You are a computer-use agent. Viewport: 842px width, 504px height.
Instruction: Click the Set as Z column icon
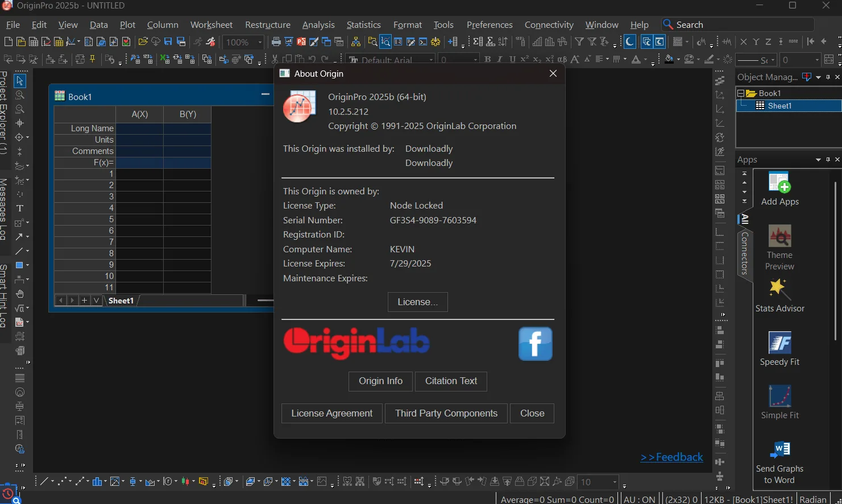[768, 42]
